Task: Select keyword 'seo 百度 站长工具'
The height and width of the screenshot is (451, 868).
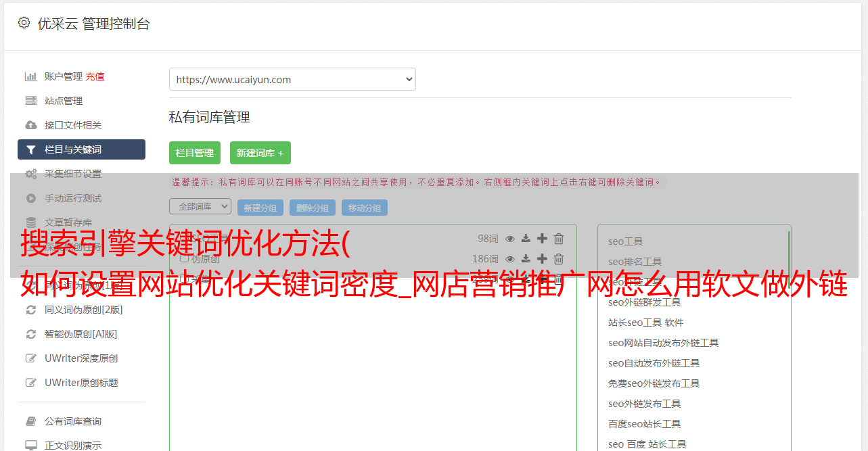Action: click(647, 444)
